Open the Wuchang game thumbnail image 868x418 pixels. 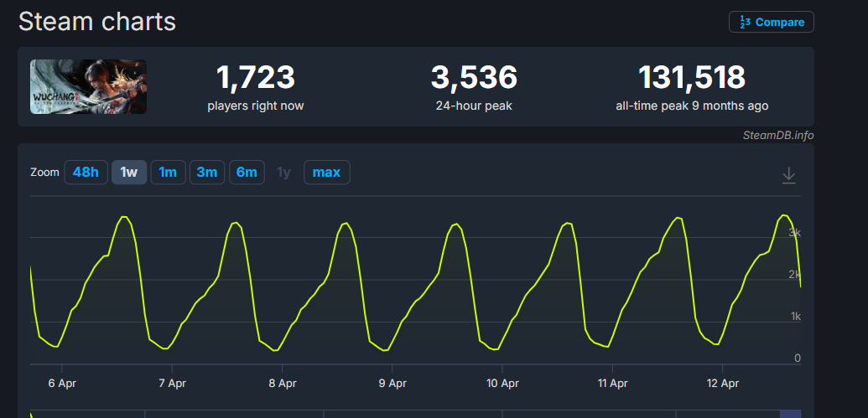[x=88, y=87]
